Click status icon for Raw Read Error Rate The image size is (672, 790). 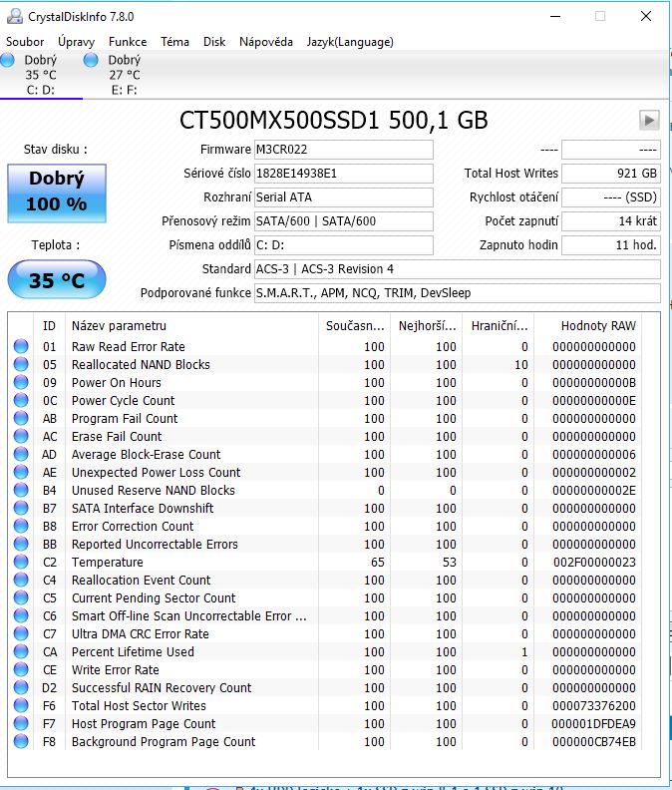(x=21, y=347)
